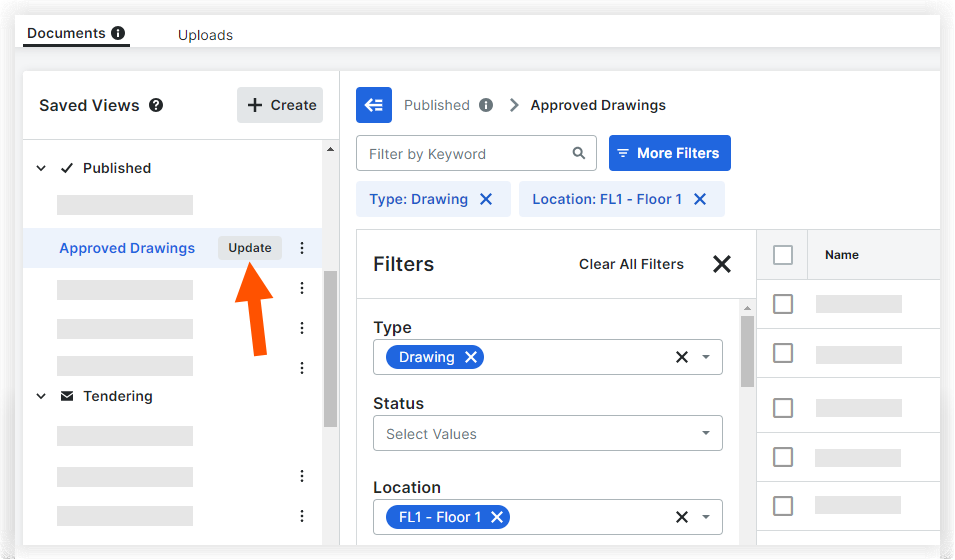Click the info icon beside Published breadcrumb
Viewport: 955px width, 560px height.
486,105
